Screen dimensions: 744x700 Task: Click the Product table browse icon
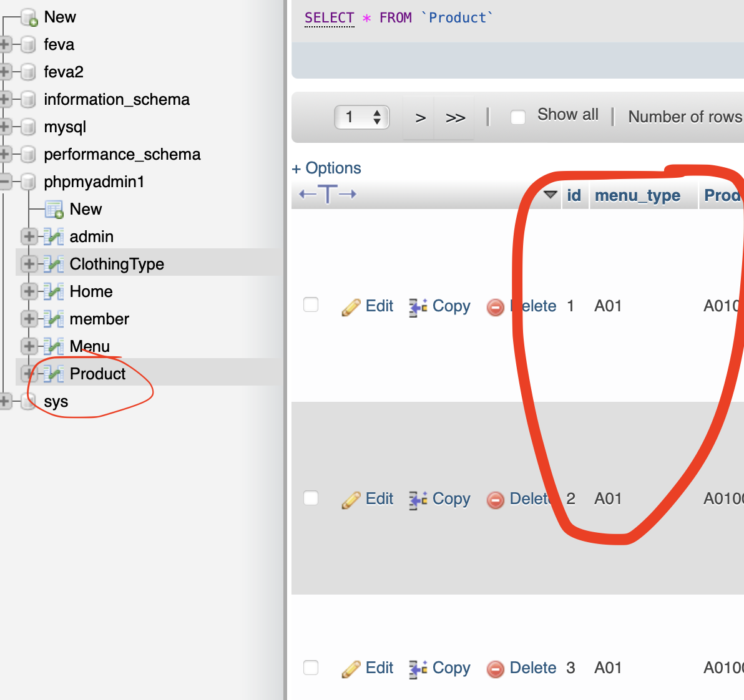[55, 373]
